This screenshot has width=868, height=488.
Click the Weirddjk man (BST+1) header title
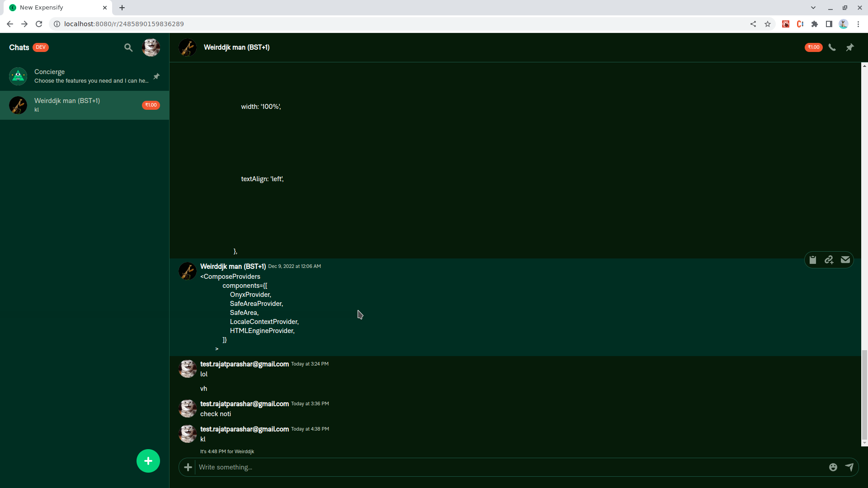tap(236, 47)
